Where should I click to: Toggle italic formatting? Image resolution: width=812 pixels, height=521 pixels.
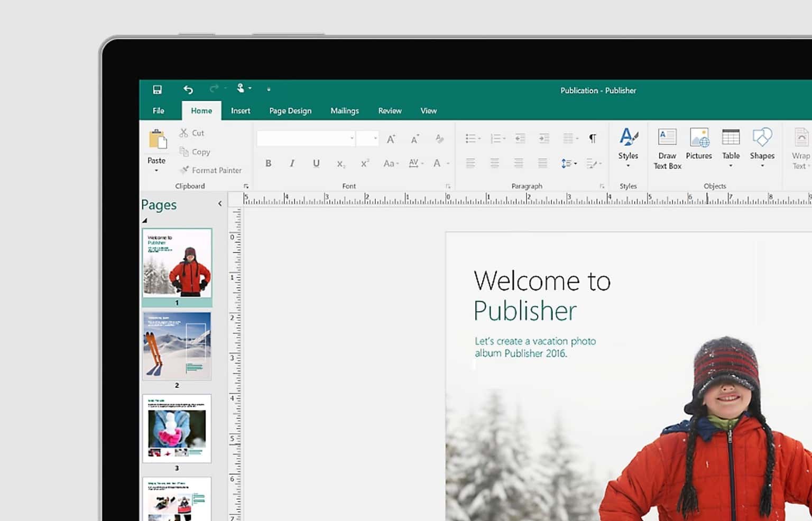pyautogui.click(x=292, y=163)
